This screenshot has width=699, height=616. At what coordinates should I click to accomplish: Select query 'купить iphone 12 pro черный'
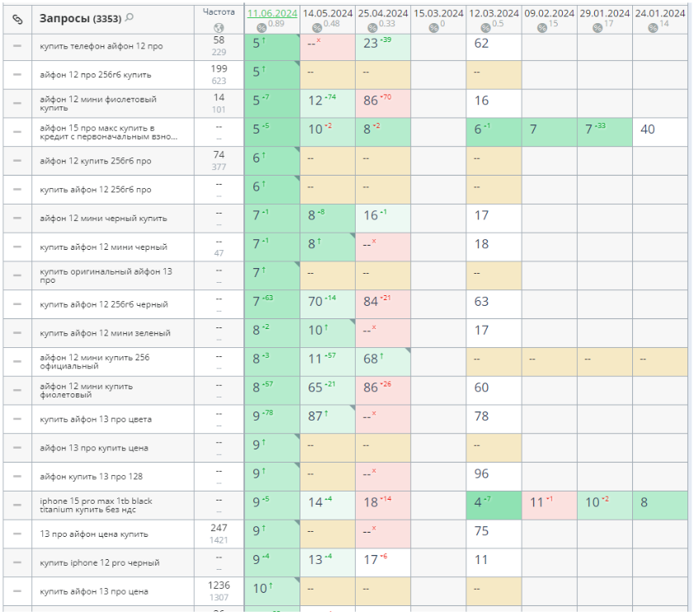(x=99, y=562)
